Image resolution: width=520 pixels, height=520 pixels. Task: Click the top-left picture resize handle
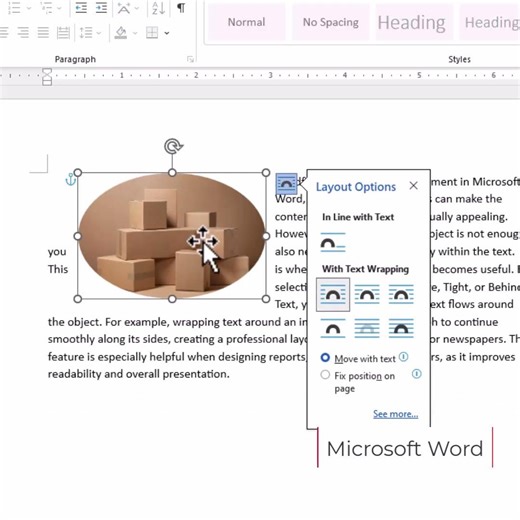78,173
